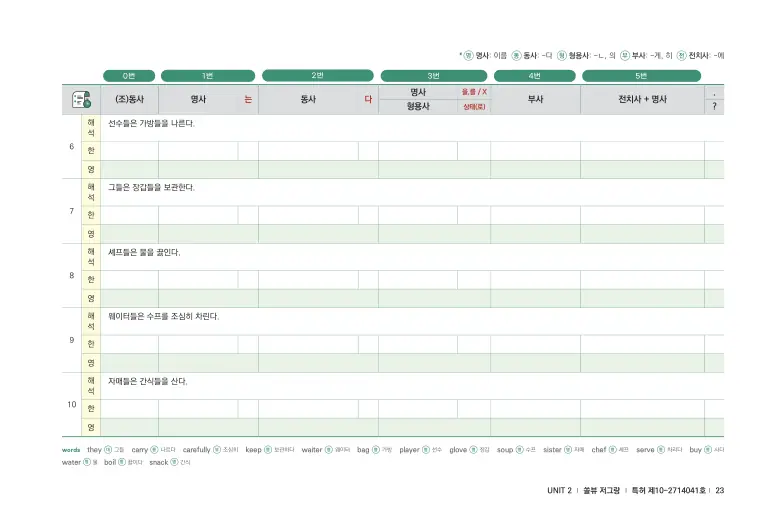
Task: Click the circled mark next to 'boil'
Action: coord(122,462)
